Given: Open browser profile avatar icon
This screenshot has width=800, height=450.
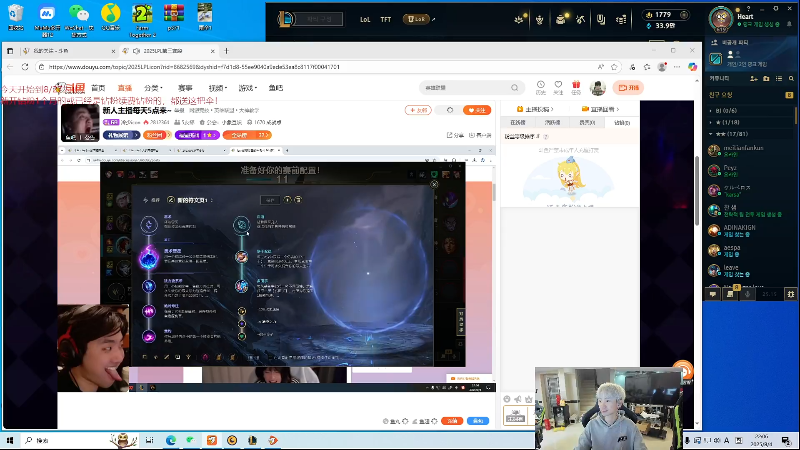Looking at the screenshot, I should click(x=662, y=67).
